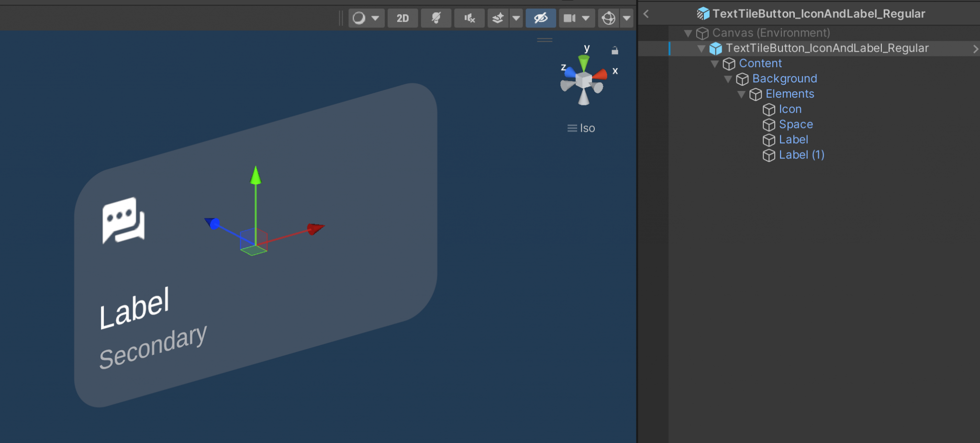980x443 pixels.
Task: Click the green Y axis cone on the gizmo
Action: click(584, 62)
